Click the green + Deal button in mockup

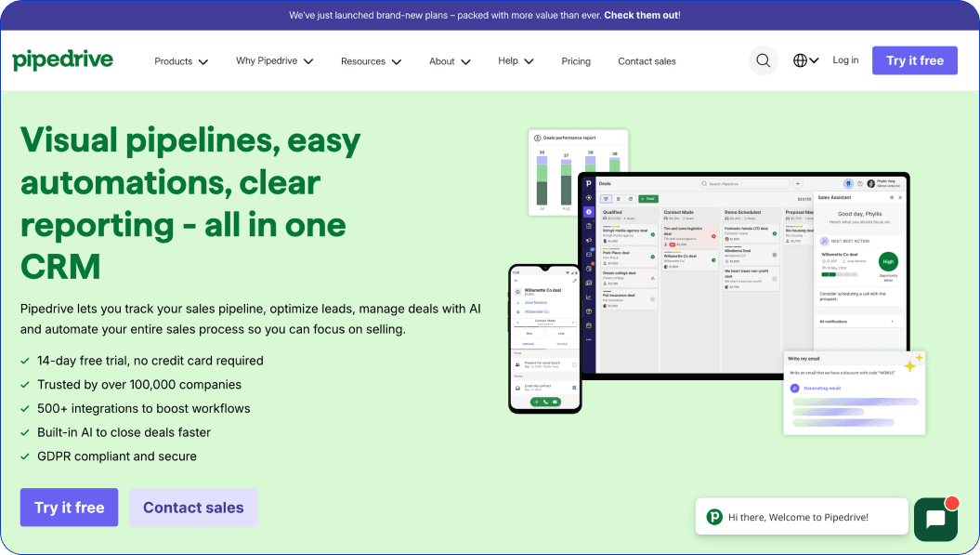tap(648, 199)
